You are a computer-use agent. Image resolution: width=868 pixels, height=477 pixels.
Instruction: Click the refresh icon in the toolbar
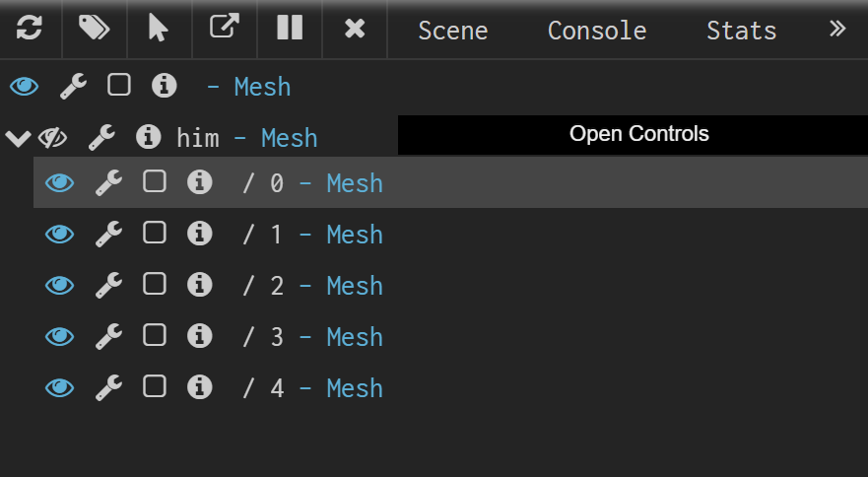30,28
